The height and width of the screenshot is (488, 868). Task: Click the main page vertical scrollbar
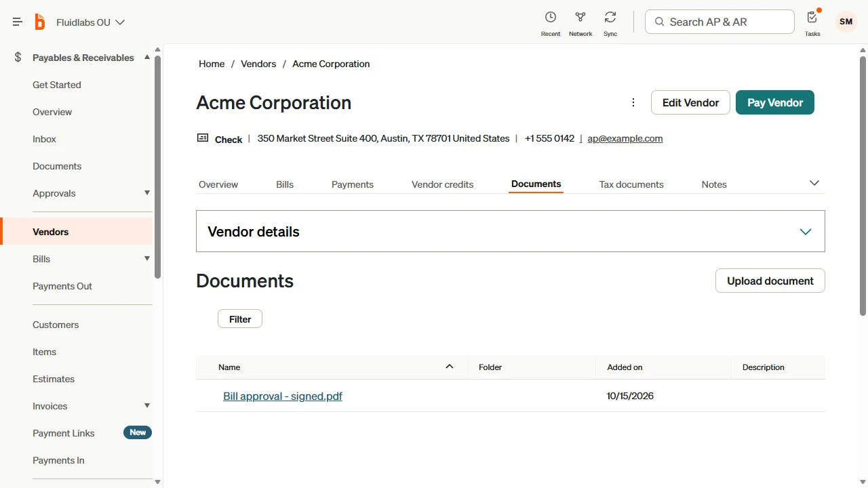pyautogui.click(x=863, y=186)
